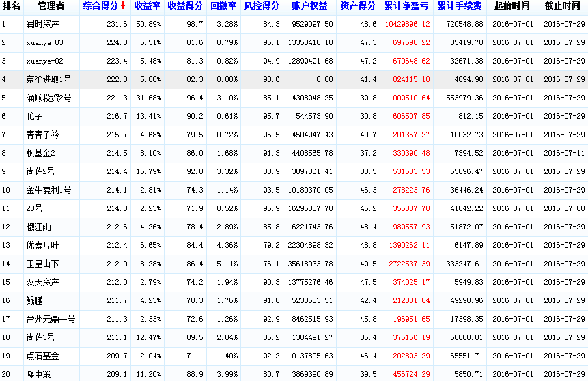Sort by 收益率 column header
Screen dimensions: 588x381
point(148,6)
